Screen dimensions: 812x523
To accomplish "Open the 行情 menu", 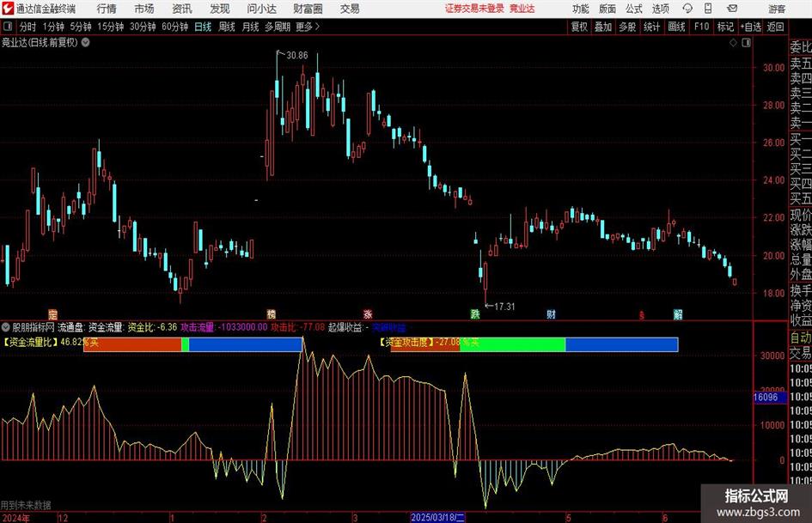I will (107, 9).
